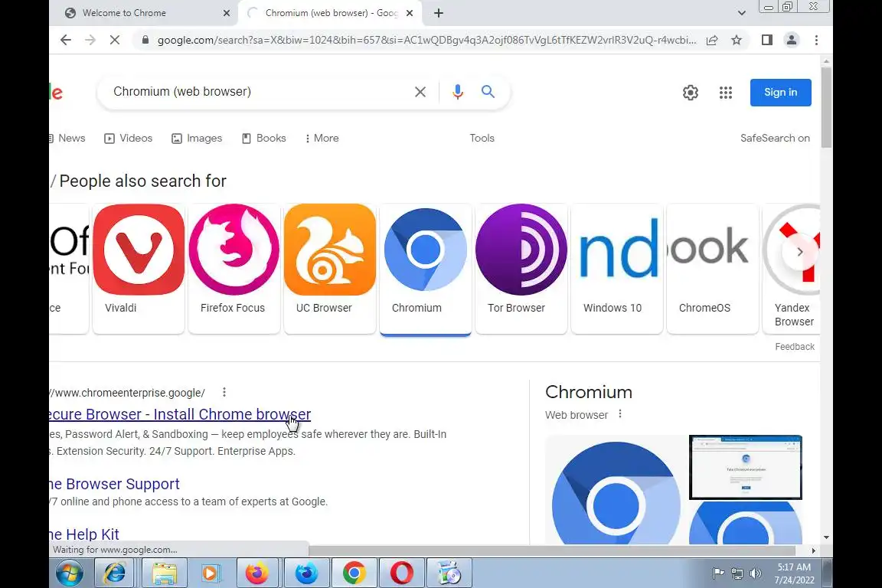Launch Opera from taskbar

(402, 573)
